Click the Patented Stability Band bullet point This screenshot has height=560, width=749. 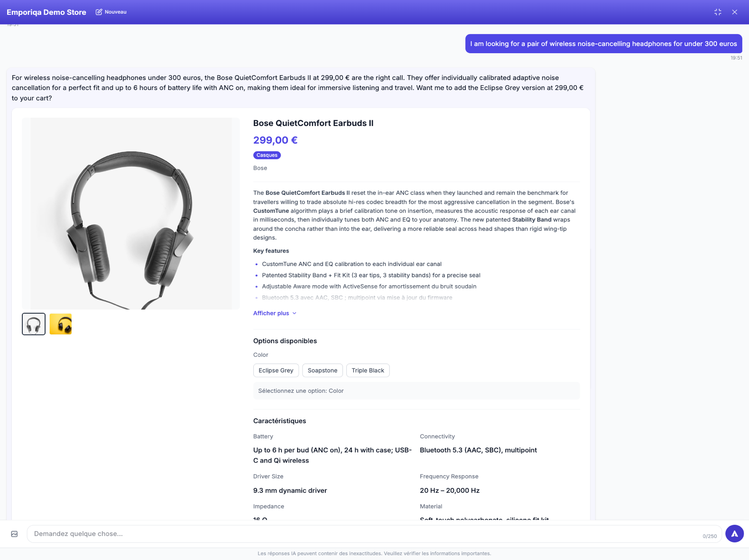coord(371,275)
